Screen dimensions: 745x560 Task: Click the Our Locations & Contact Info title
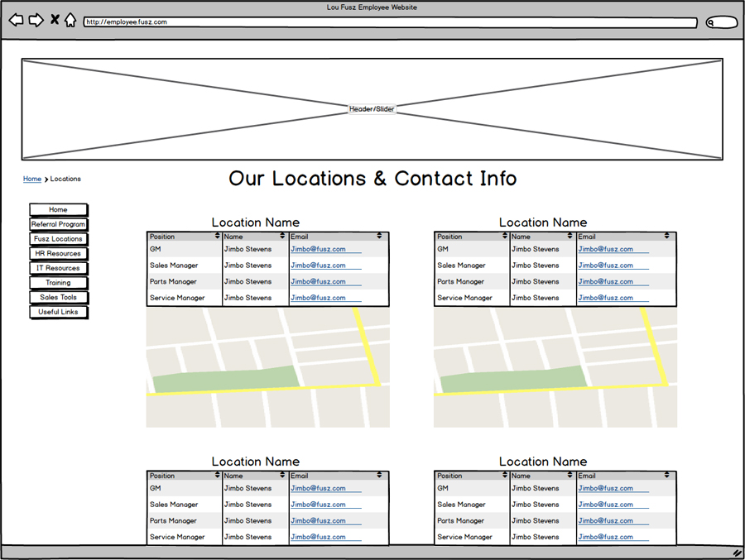[x=372, y=179]
